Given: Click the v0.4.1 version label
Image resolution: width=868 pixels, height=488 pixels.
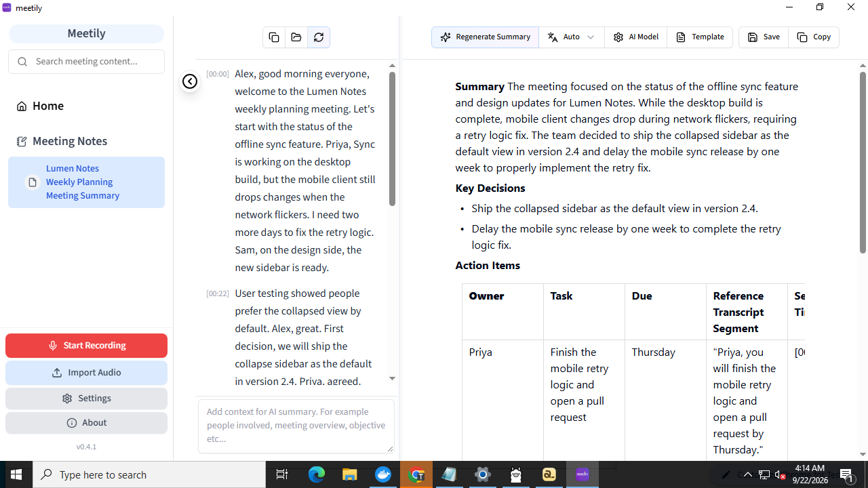Looking at the screenshot, I should click(86, 447).
